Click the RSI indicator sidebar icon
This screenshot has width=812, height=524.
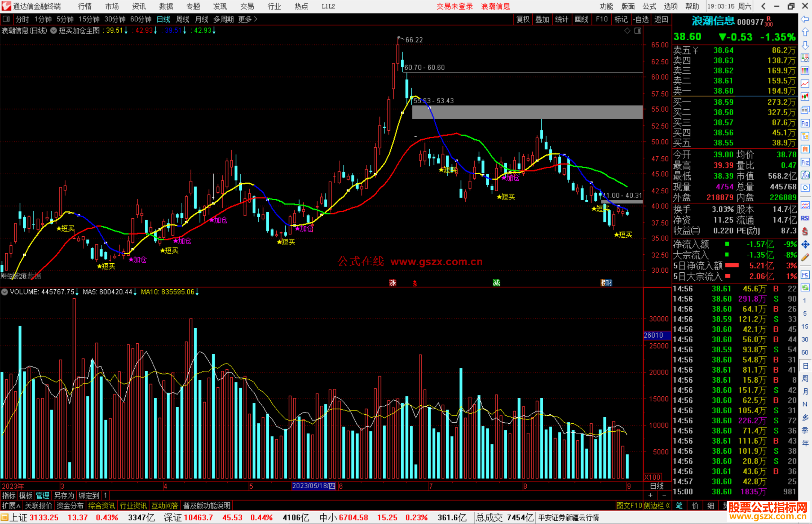coord(805,218)
